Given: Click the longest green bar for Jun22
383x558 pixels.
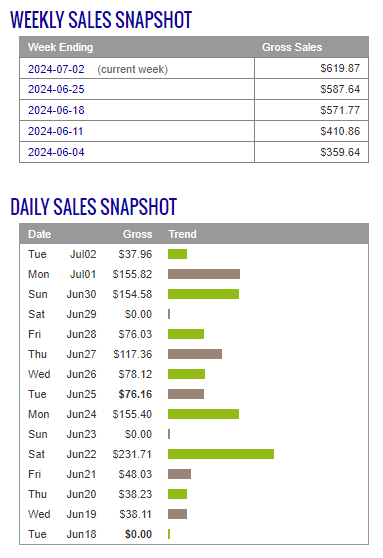Looking at the screenshot, I should (221, 454).
